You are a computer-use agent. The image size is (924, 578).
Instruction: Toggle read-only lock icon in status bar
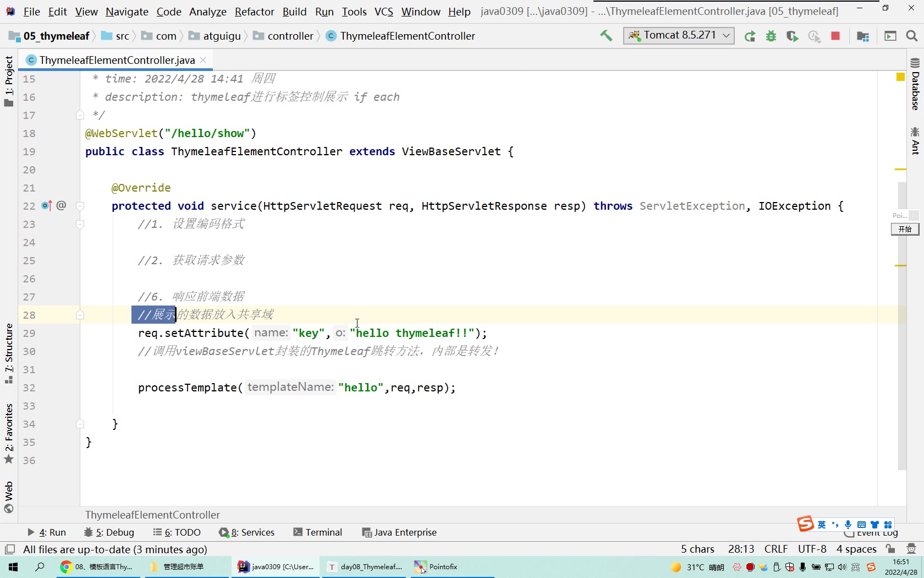pos(890,549)
